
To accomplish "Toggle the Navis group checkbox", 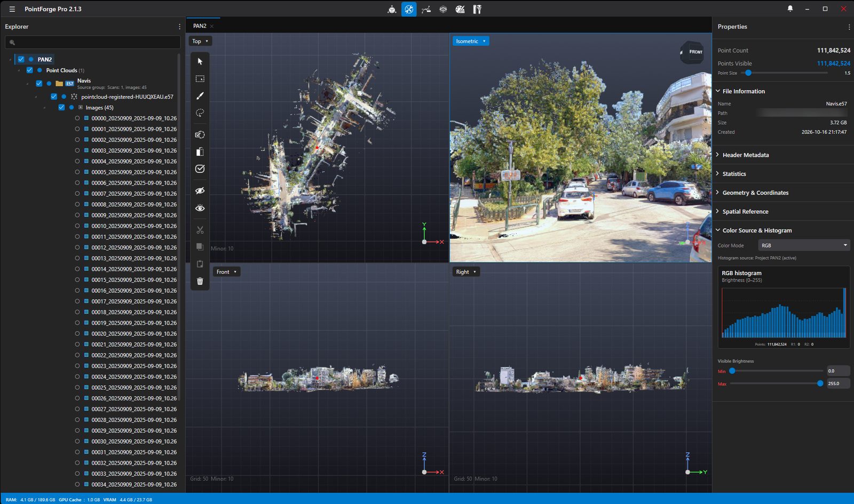I will pyautogui.click(x=39, y=83).
